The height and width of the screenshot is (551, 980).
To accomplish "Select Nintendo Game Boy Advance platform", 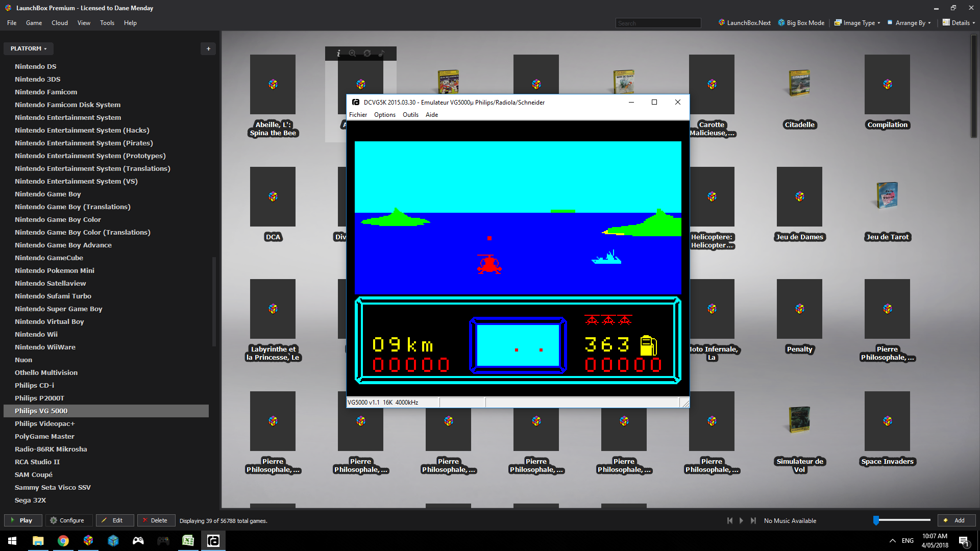I will (63, 245).
